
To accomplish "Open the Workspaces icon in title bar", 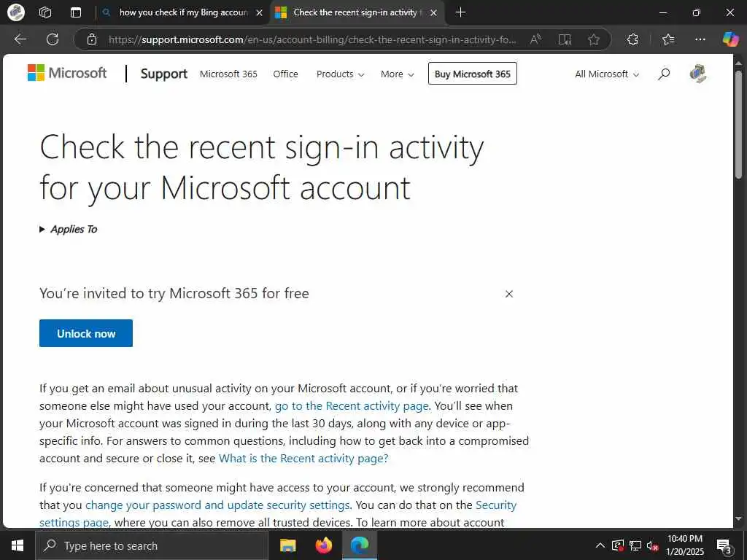I will [45, 12].
